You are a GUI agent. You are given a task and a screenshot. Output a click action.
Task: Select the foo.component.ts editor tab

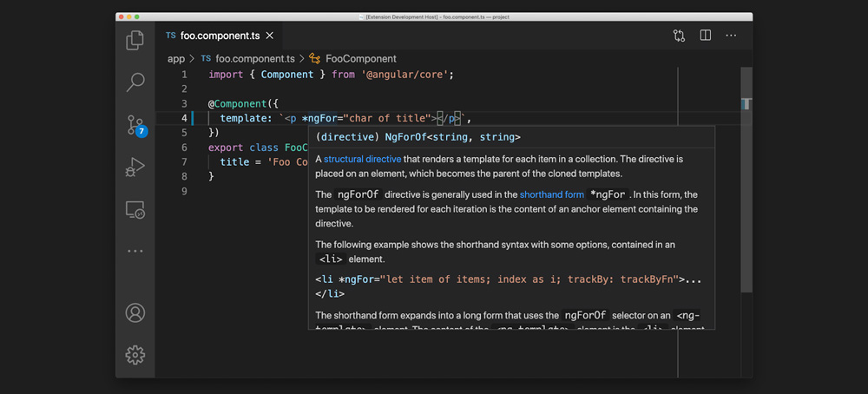pyautogui.click(x=220, y=36)
